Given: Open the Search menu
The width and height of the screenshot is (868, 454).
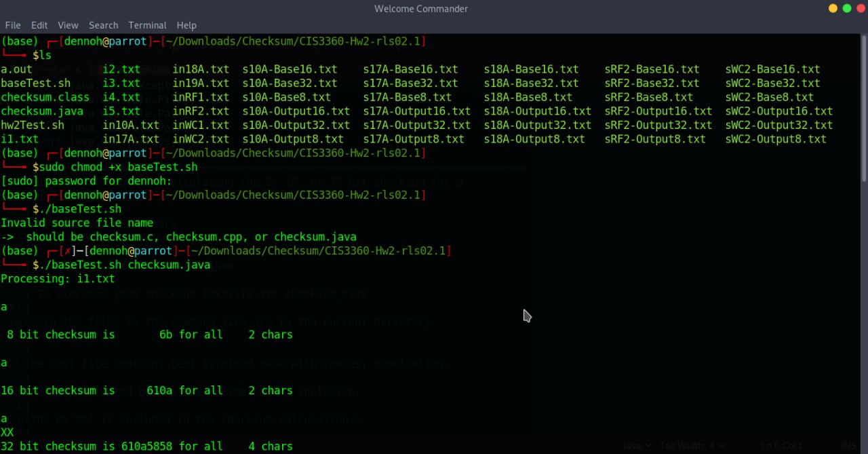Looking at the screenshot, I should [103, 25].
